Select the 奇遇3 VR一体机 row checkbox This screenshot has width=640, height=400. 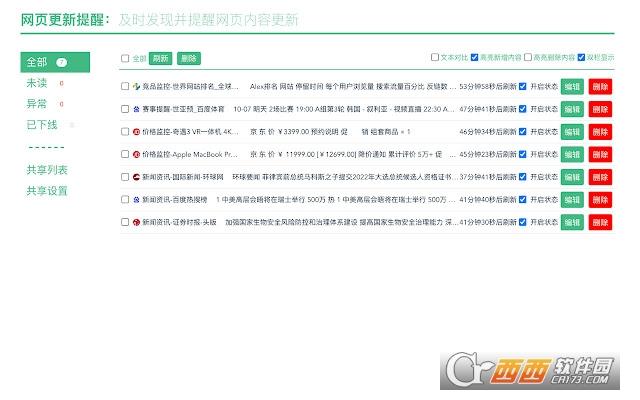125,131
